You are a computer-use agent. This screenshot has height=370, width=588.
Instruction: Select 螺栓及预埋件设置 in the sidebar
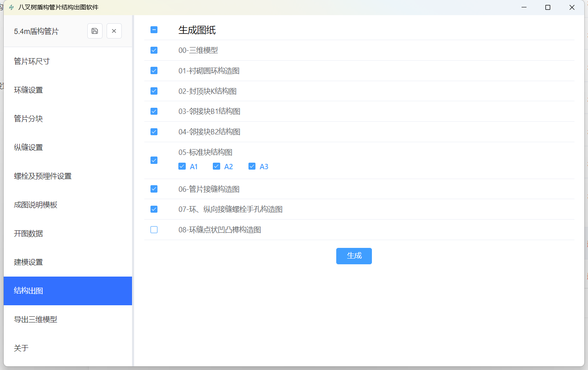pyautogui.click(x=43, y=176)
